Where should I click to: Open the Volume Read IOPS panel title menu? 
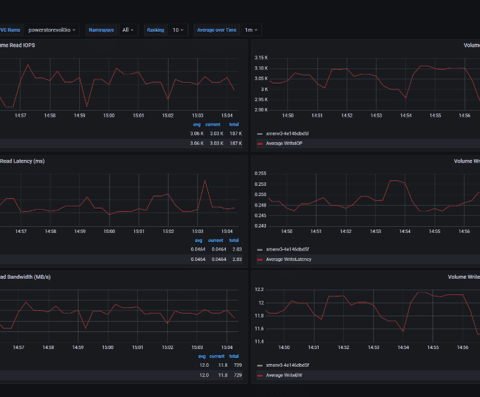[17, 45]
